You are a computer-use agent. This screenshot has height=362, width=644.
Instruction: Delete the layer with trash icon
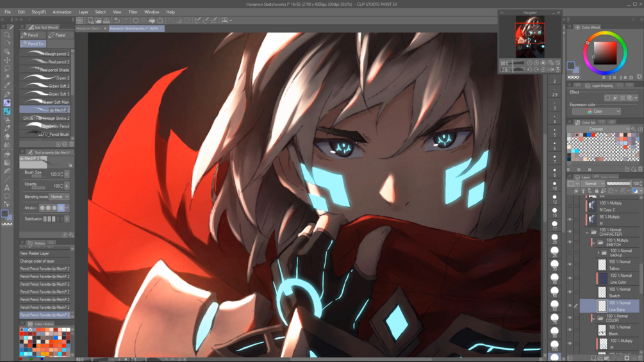pyautogui.click(x=640, y=358)
